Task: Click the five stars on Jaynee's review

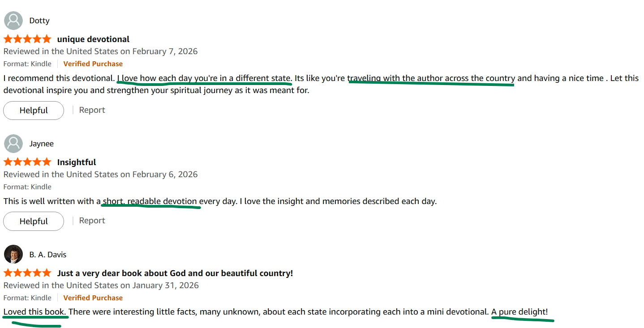Action: (x=27, y=162)
